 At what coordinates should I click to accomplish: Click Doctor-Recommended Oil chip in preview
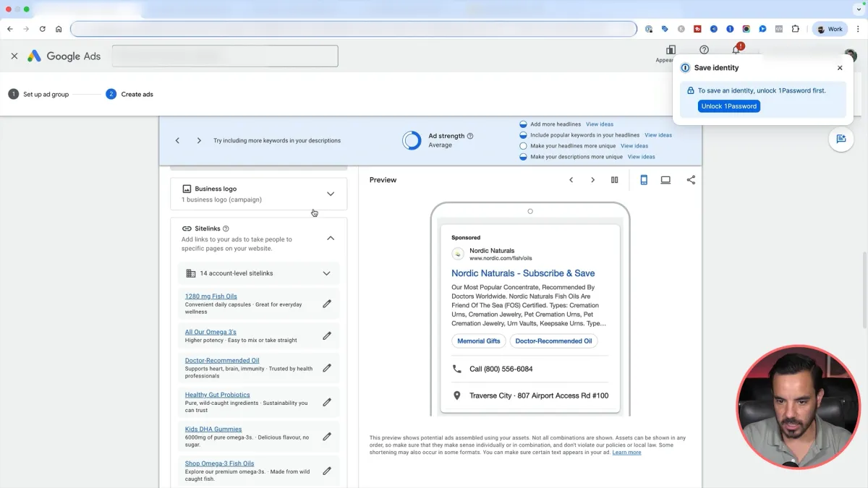point(553,341)
